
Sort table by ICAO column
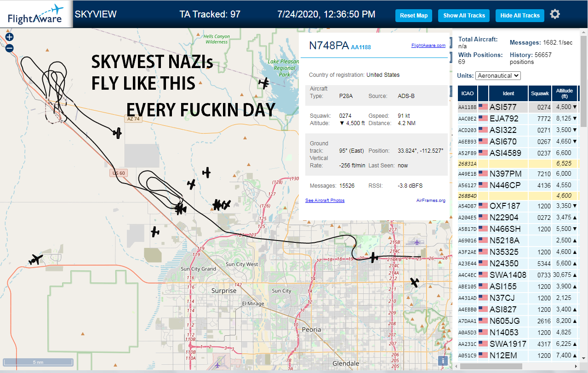[x=467, y=93]
